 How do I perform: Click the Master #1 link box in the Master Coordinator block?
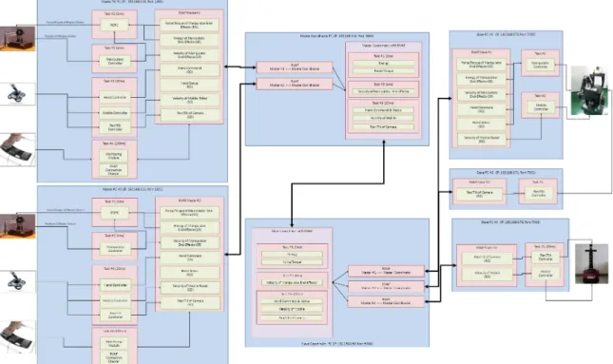pos(295,67)
